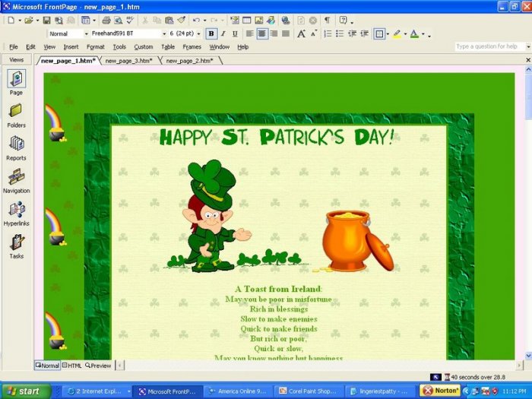The height and width of the screenshot is (399, 532).
Task: Click the Windows start button
Action: (26, 391)
